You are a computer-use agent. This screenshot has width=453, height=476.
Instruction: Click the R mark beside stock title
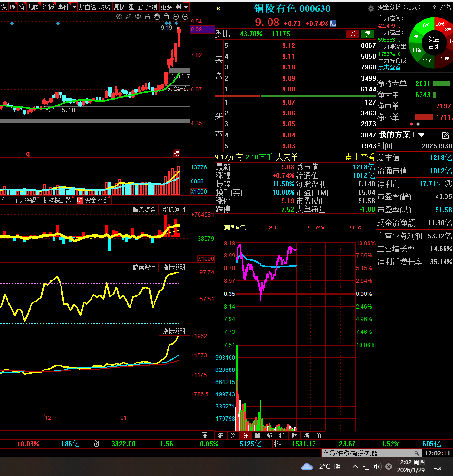click(218, 9)
